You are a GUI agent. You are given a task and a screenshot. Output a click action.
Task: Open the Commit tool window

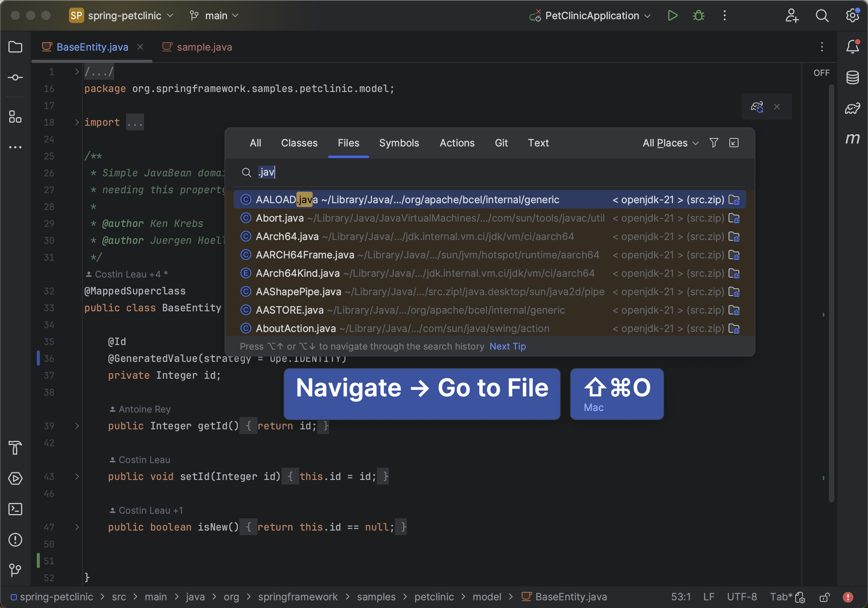coord(15,77)
